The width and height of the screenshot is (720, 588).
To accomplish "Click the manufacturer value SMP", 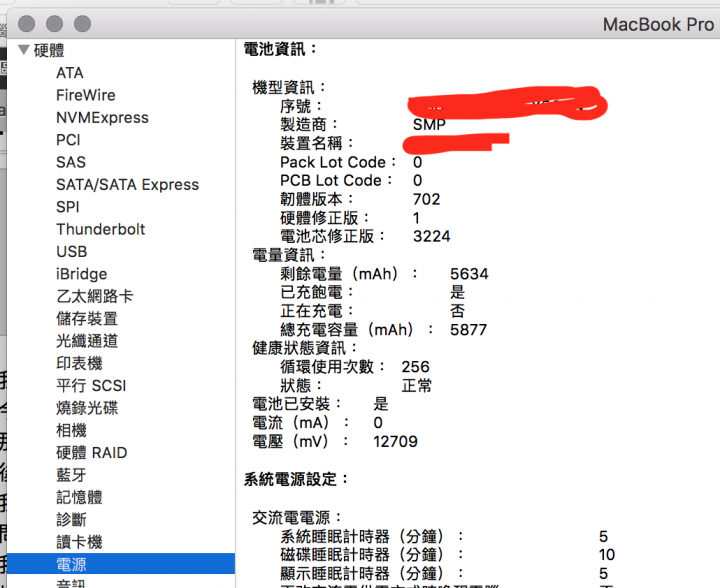I will point(429,124).
